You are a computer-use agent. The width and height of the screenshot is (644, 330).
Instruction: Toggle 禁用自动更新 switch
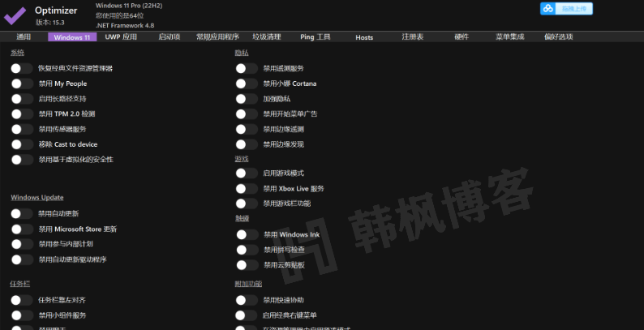pyautogui.click(x=22, y=213)
